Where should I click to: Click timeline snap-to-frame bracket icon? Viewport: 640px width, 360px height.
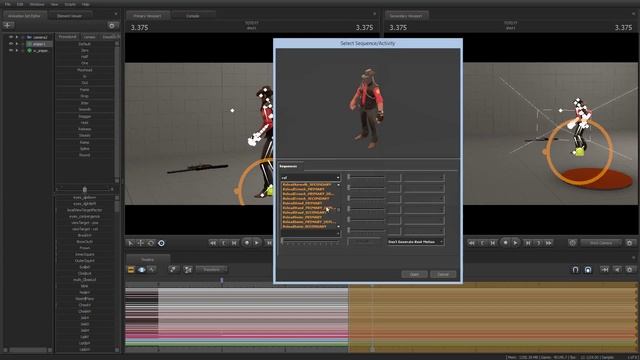(x=605, y=269)
